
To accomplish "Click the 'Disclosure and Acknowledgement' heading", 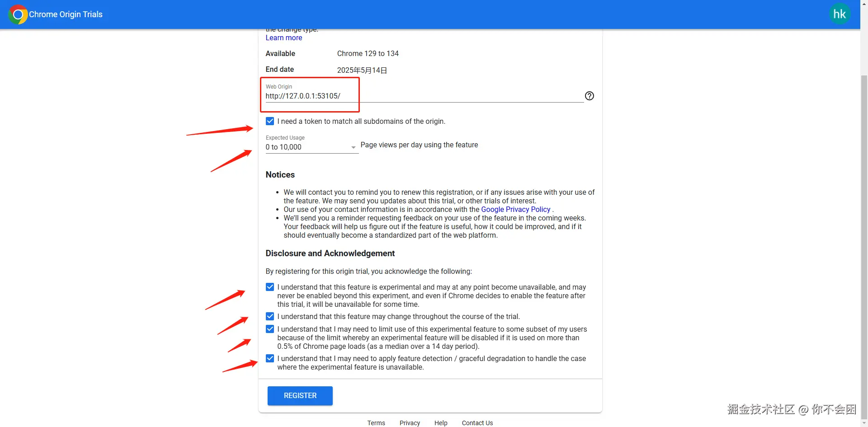I will pyautogui.click(x=330, y=253).
